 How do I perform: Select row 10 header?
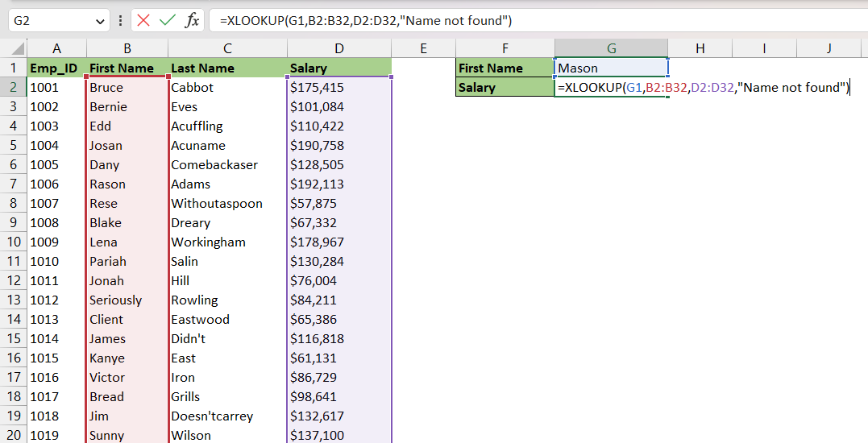[13, 242]
